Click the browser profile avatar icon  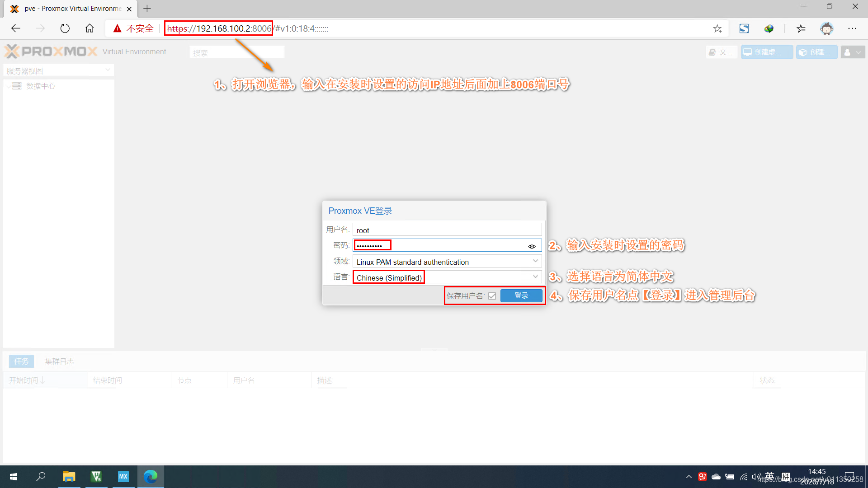(826, 28)
